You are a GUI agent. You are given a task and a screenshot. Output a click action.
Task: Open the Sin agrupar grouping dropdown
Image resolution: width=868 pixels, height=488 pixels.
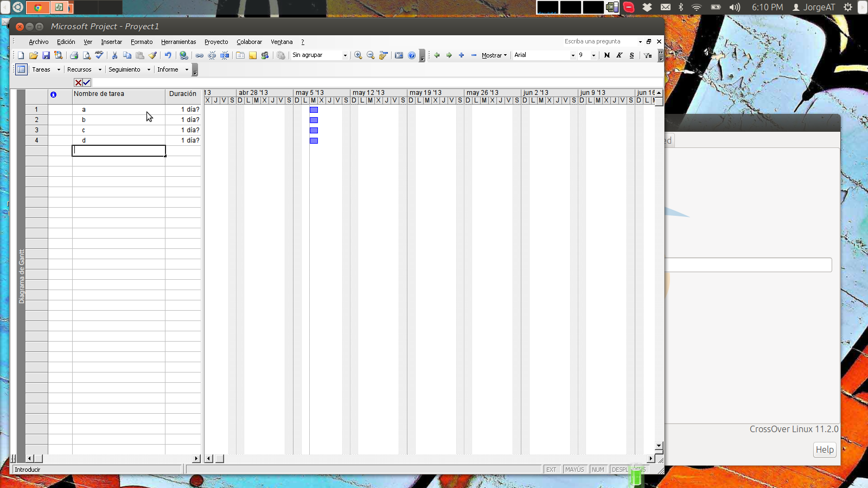click(x=346, y=55)
